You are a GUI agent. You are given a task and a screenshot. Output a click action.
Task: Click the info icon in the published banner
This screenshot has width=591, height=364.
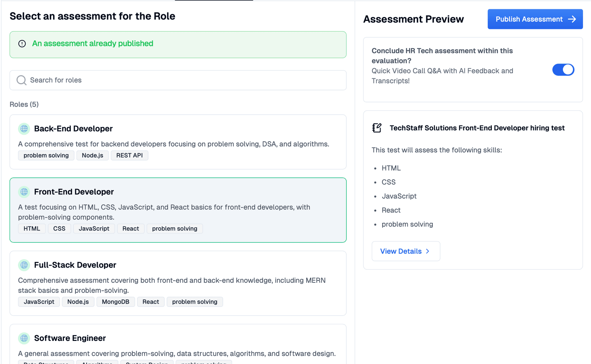22,43
